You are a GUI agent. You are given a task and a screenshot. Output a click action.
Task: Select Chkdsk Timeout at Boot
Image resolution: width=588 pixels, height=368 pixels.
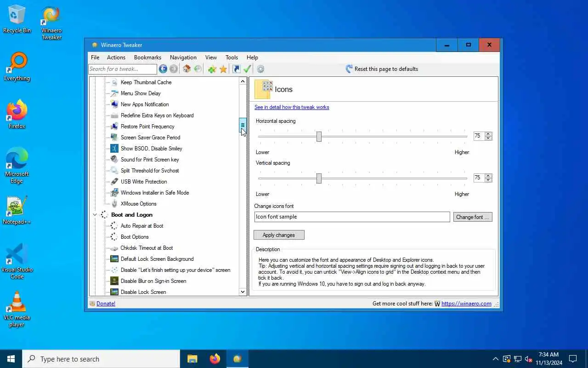147,248
